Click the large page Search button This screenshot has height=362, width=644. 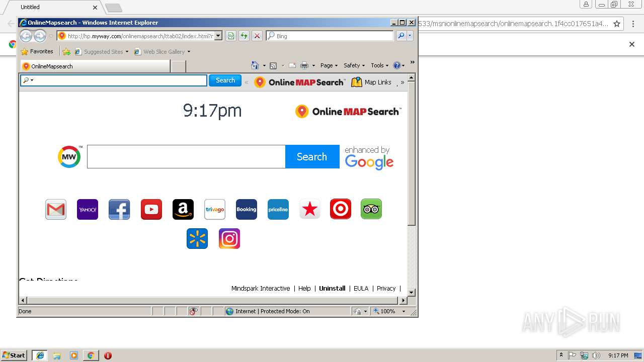[x=312, y=157]
